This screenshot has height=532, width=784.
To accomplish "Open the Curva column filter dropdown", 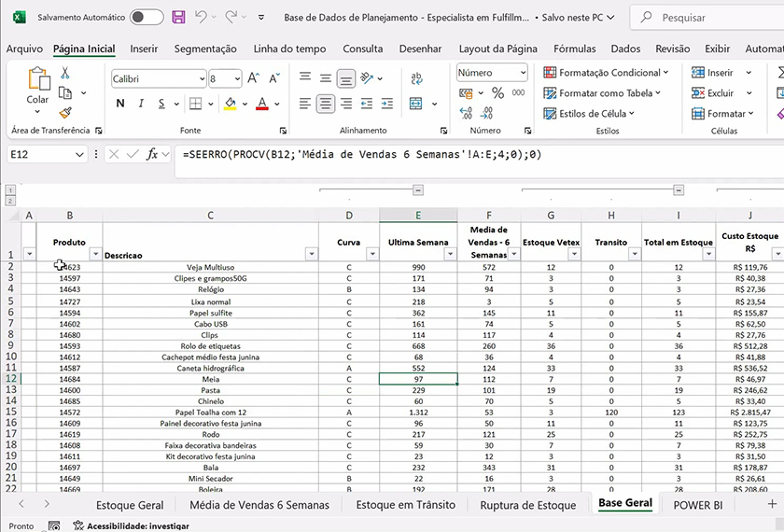I will (x=371, y=254).
